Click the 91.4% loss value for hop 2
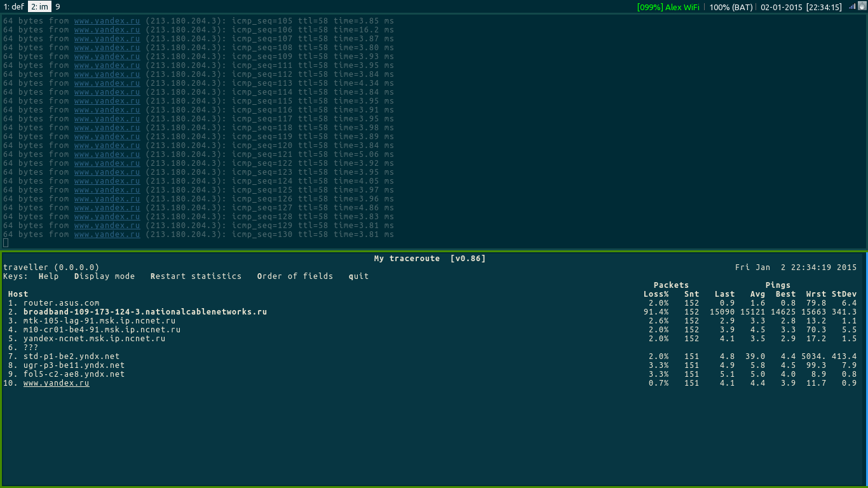Image resolution: width=868 pixels, height=488 pixels. click(x=656, y=312)
